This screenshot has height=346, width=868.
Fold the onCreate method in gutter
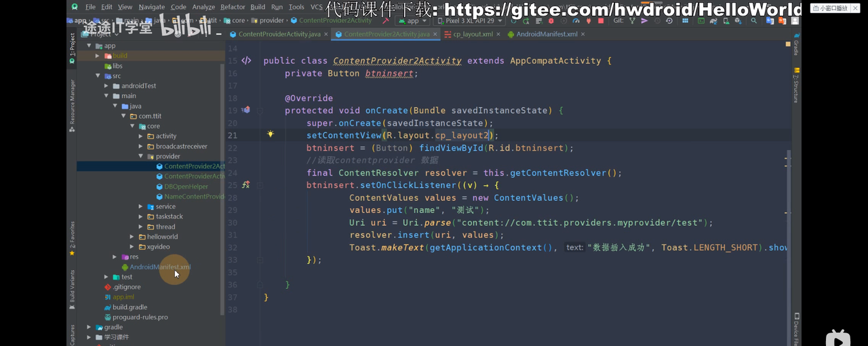[x=260, y=111]
